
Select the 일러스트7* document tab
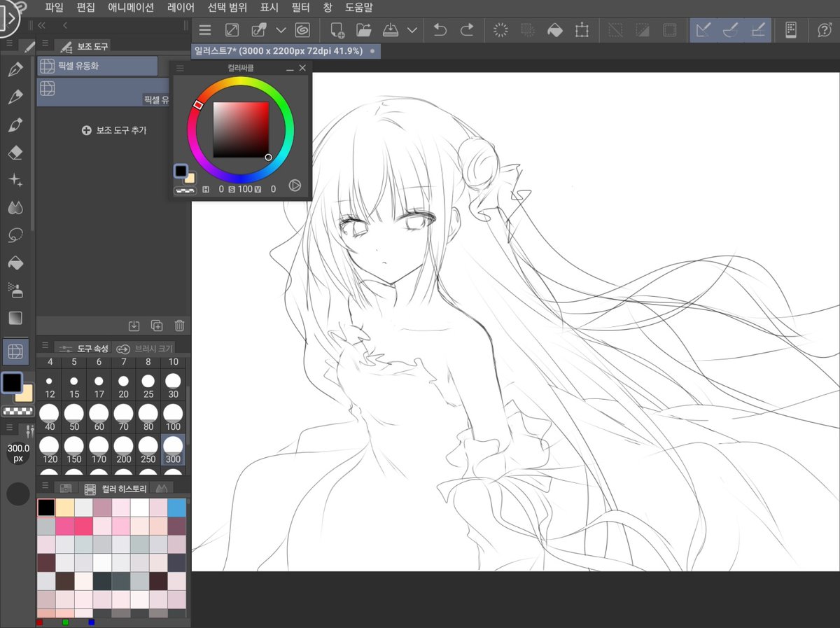point(286,51)
